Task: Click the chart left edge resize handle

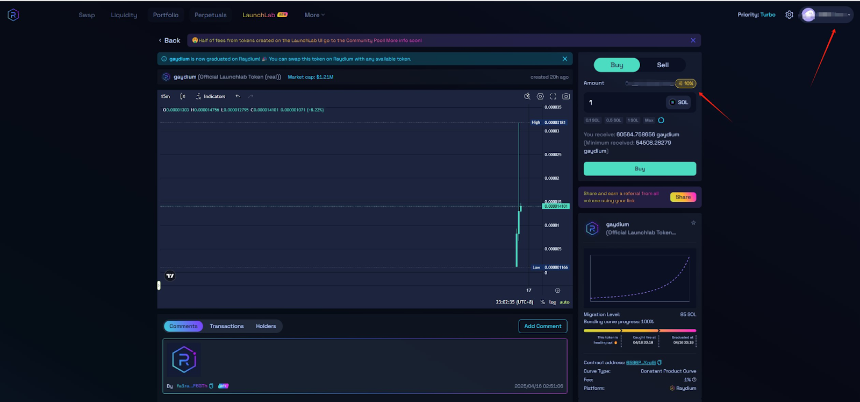Action: point(159,285)
